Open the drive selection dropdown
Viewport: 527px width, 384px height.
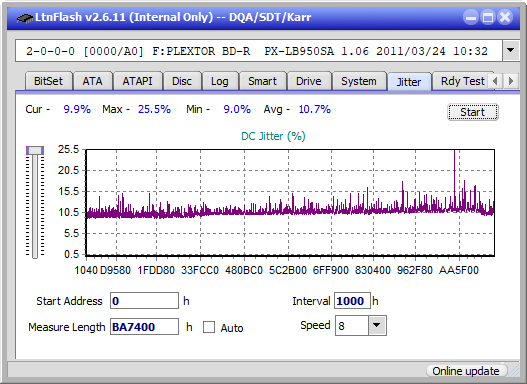pyautogui.click(x=511, y=51)
